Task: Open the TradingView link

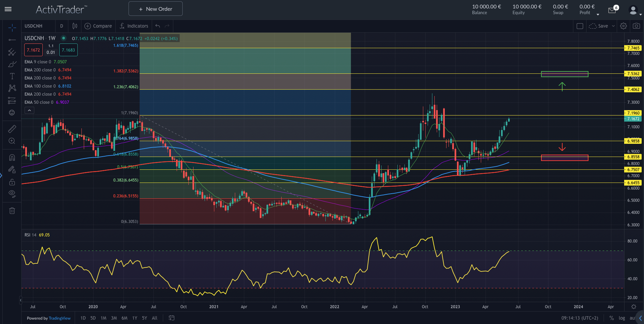Action: click(x=60, y=318)
